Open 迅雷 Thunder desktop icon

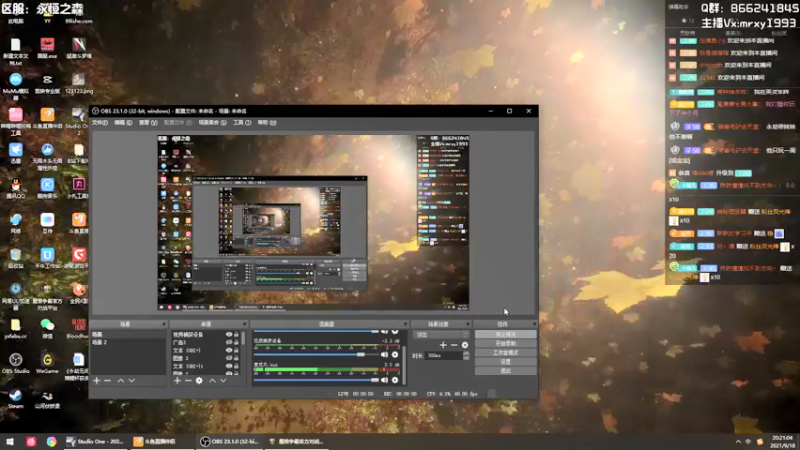pyautogui.click(x=16, y=153)
